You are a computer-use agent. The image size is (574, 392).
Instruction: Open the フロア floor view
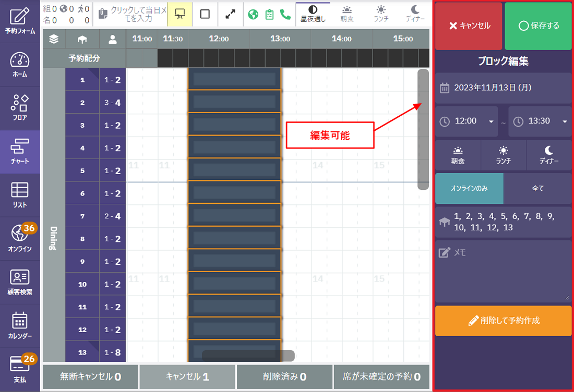click(x=20, y=108)
